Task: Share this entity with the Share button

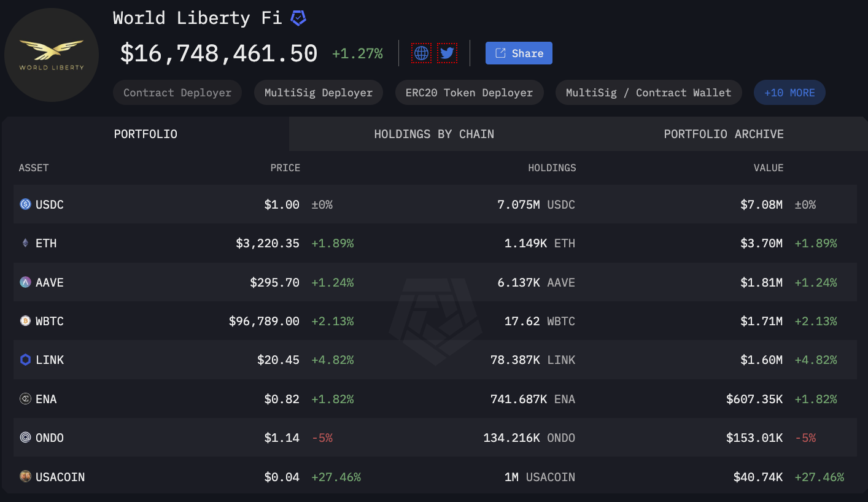Action: point(519,53)
